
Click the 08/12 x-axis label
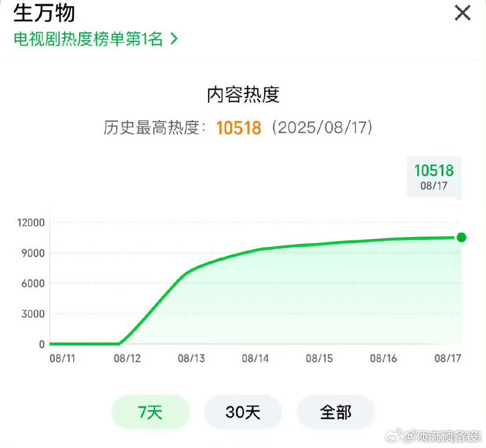pyautogui.click(x=127, y=358)
